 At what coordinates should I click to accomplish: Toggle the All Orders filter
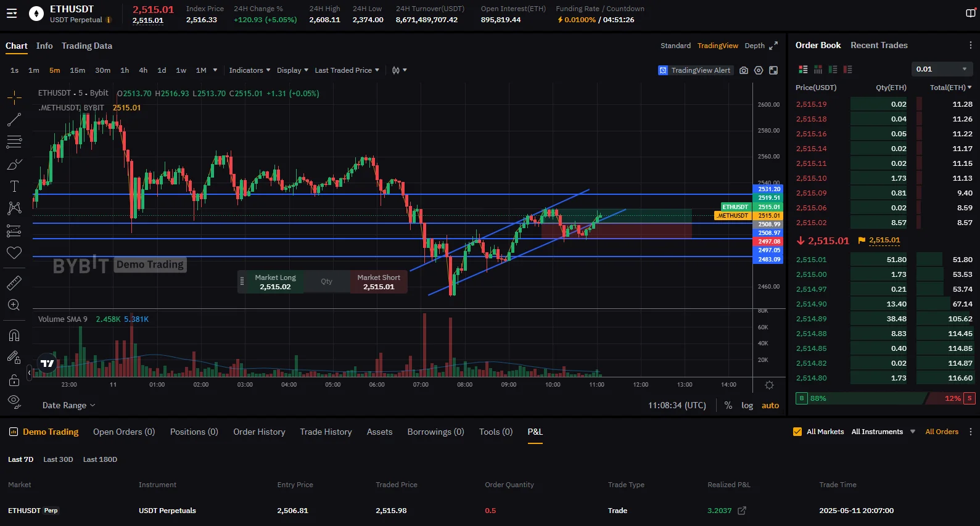click(x=942, y=432)
